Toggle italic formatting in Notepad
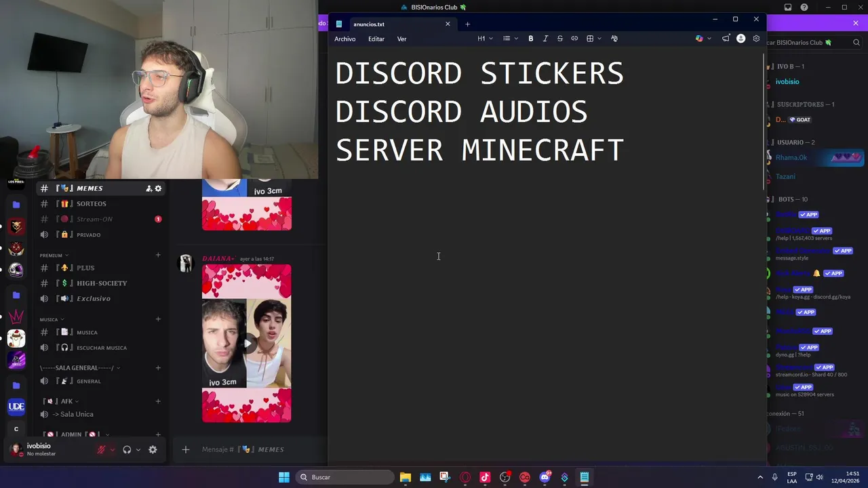Image resolution: width=868 pixels, height=488 pixels. pyautogui.click(x=545, y=39)
